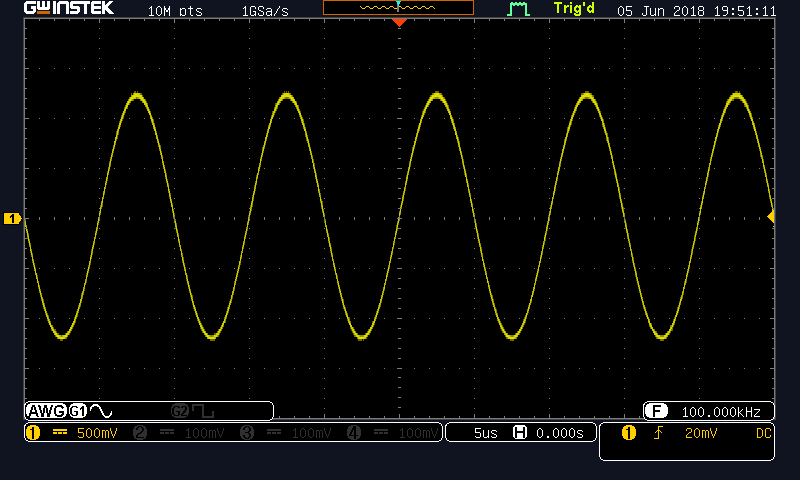The width and height of the screenshot is (800, 480).
Task: Open the trigger DC coupling setting
Action: pos(763,433)
